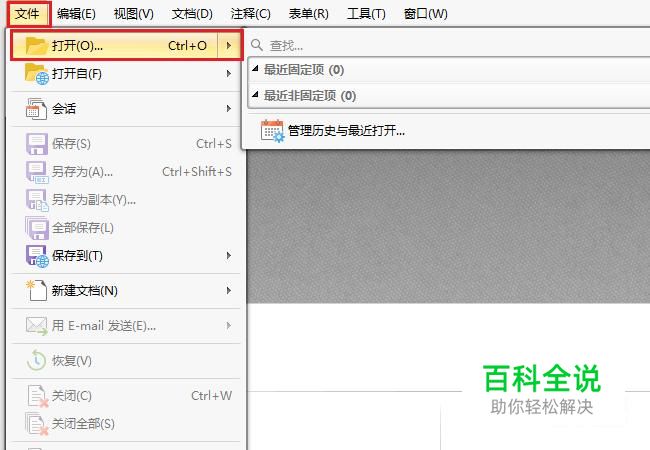Click the 全部保存 stacked disks icon
Viewport: 650px width, 450px height.
coord(37,228)
